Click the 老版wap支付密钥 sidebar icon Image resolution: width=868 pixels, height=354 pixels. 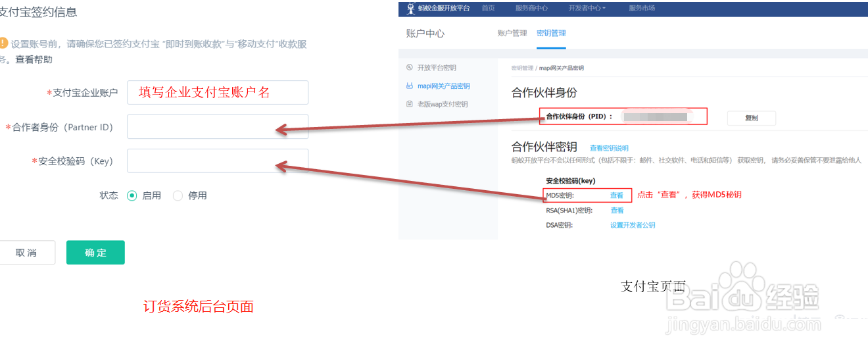[410, 104]
